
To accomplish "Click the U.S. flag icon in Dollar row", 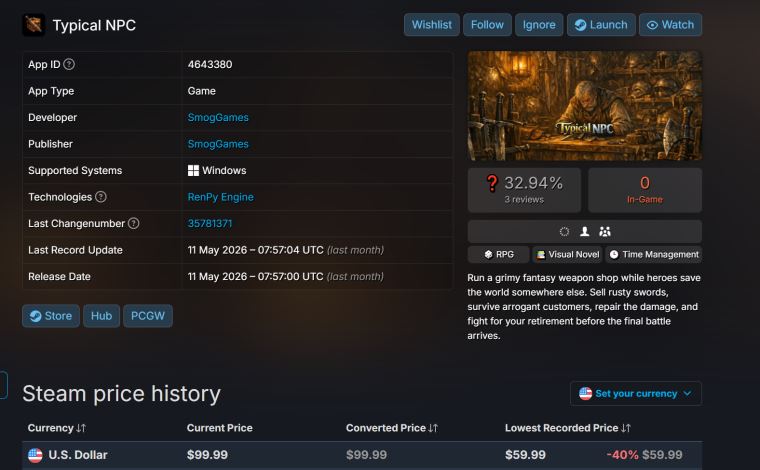I will coord(35,455).
